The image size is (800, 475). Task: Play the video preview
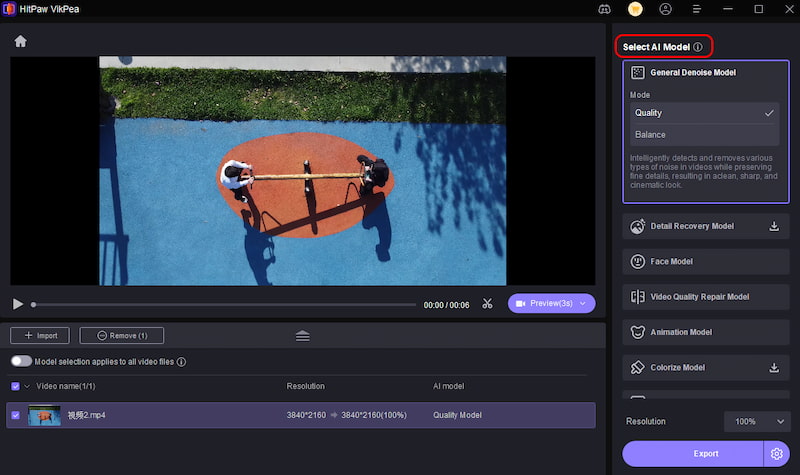click(x=18, y=304)
